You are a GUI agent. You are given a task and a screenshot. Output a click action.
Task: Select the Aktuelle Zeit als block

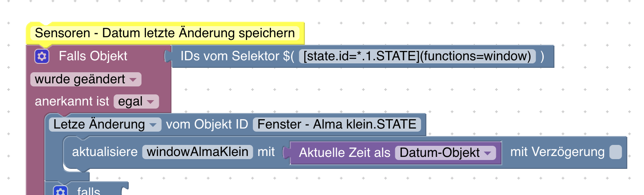pyautogui.click(x=396, y=153)
